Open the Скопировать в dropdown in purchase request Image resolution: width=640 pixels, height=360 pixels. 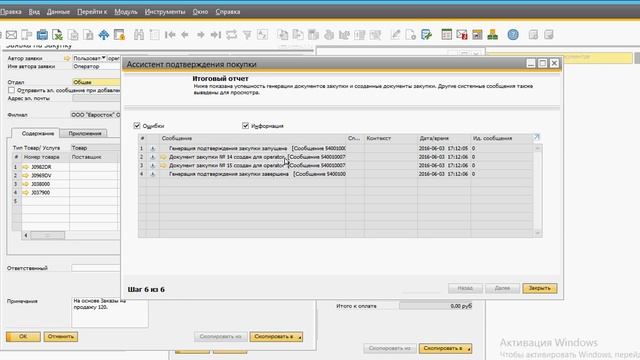click(x=276, y=337)
